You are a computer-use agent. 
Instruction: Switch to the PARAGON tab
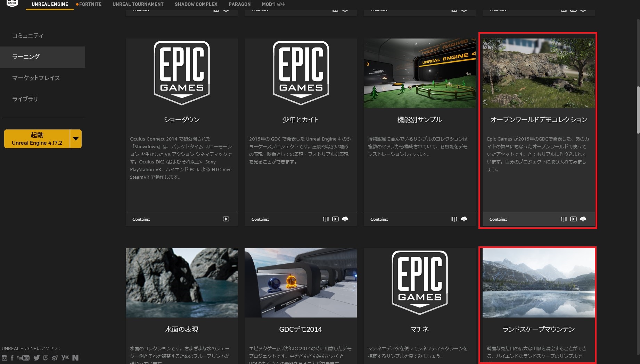[x=239, y=4]
